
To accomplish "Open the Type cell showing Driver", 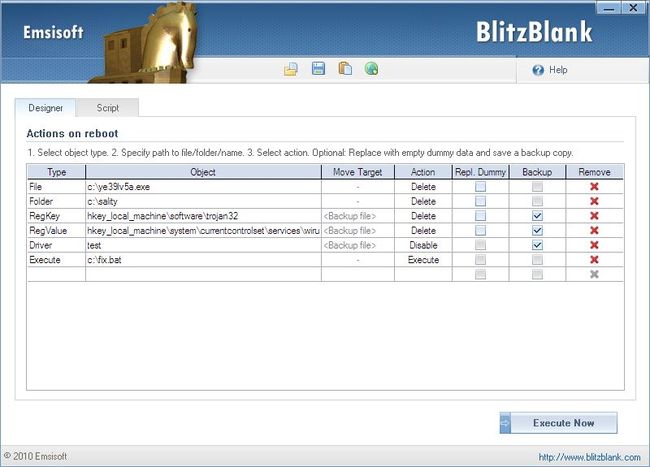I will (x=56, y=245).
